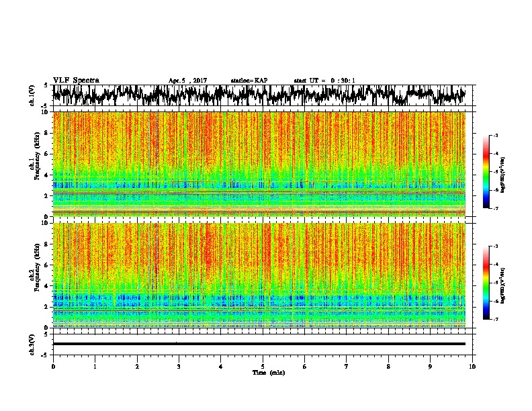Click the "start UT = 0:30:1" label
Viewport: 532px width, 411px height.
click(x=324, y=81)
